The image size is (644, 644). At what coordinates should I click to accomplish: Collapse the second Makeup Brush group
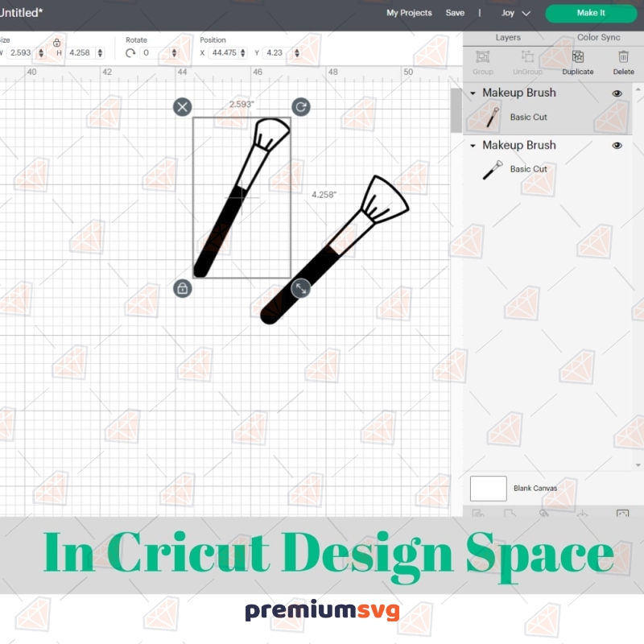473,145
